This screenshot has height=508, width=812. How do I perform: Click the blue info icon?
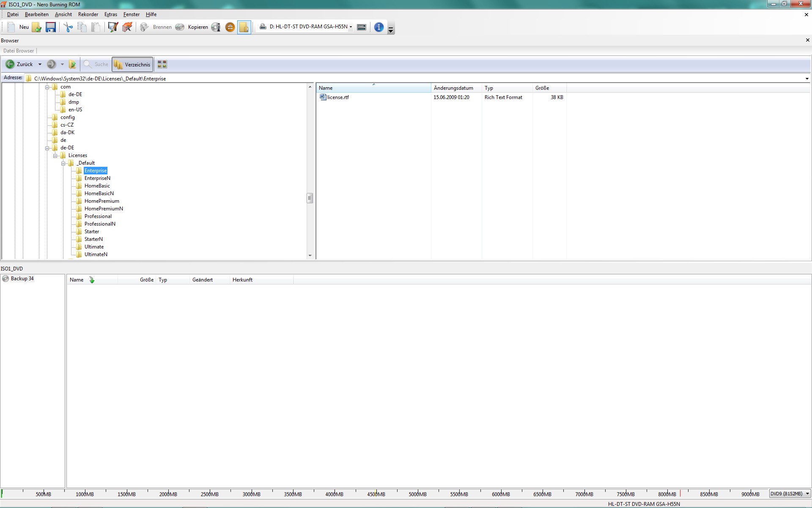tap(379, 27)
